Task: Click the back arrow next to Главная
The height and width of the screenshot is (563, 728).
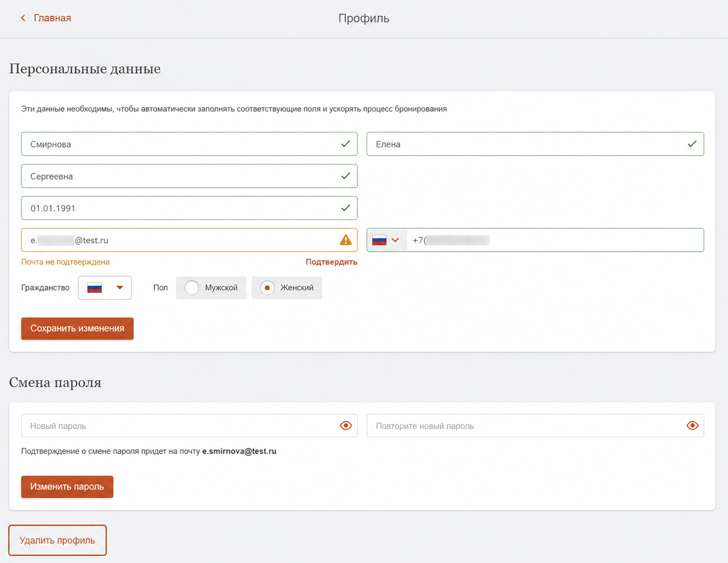Action: (23, 18)
